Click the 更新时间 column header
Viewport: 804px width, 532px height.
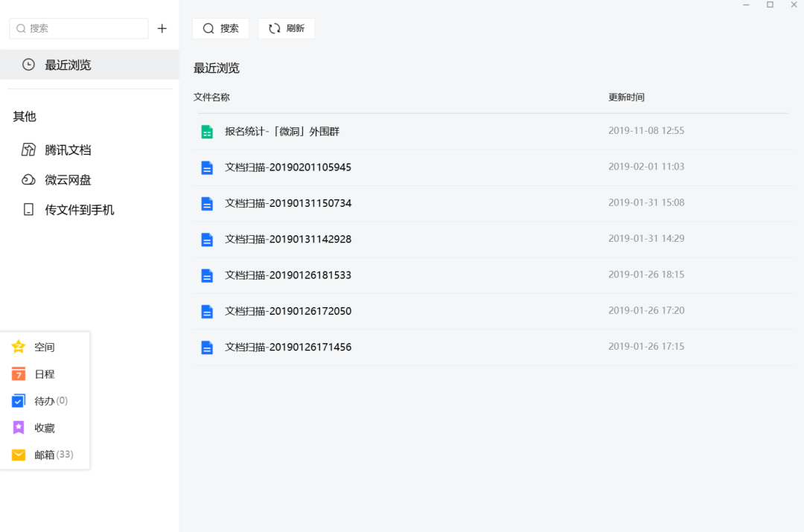tap(626, 97)
